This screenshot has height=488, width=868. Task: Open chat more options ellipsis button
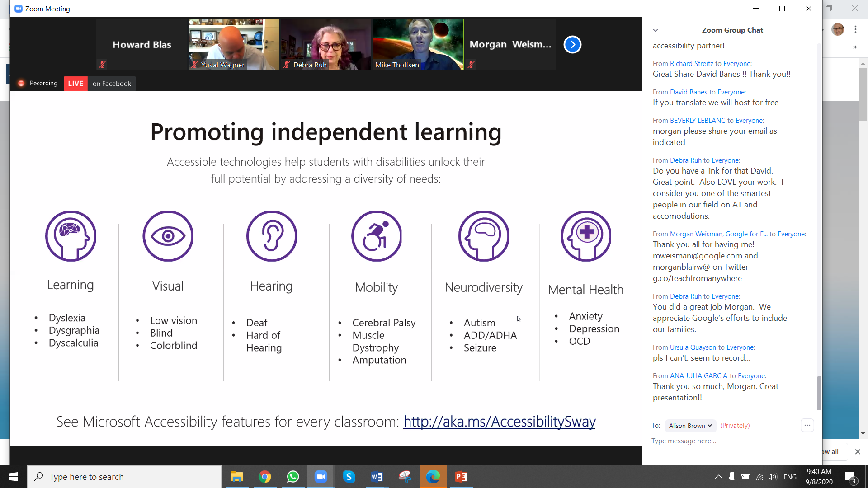(x=807, y=425)
